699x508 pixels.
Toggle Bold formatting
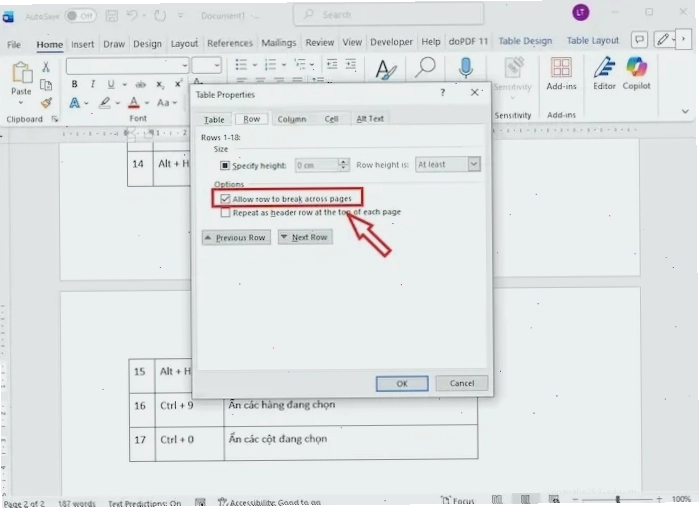[x=74, y=84]
